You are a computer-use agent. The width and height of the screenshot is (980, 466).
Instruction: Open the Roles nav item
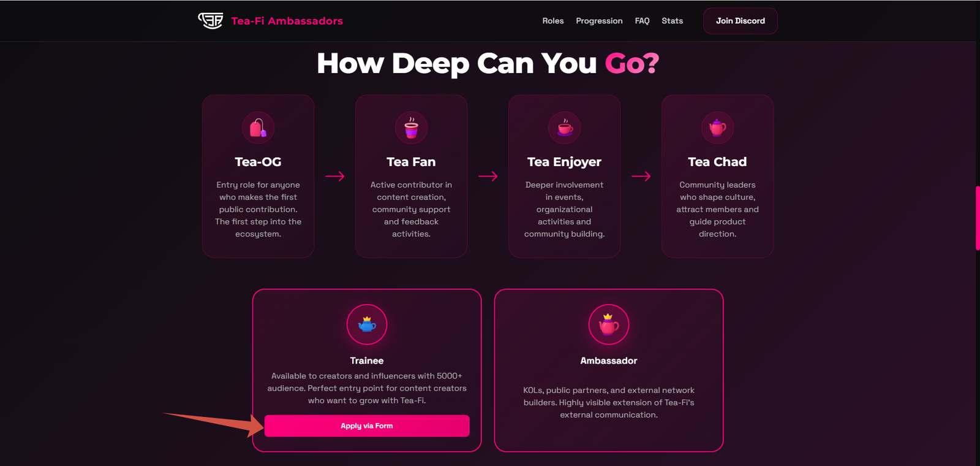[x=552, y=21]
